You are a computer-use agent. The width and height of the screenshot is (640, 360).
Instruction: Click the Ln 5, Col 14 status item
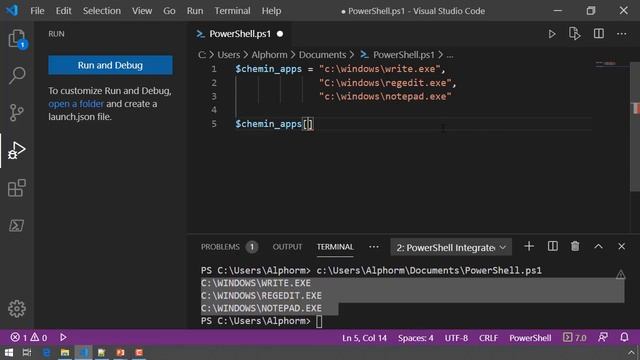tap(364, 338)
